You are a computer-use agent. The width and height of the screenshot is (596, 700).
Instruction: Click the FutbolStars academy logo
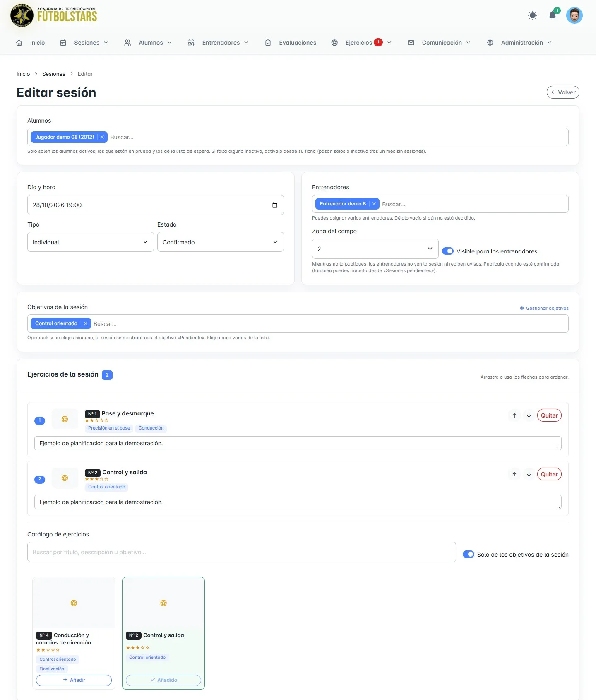pyautogui.click(x=54, y=15)
